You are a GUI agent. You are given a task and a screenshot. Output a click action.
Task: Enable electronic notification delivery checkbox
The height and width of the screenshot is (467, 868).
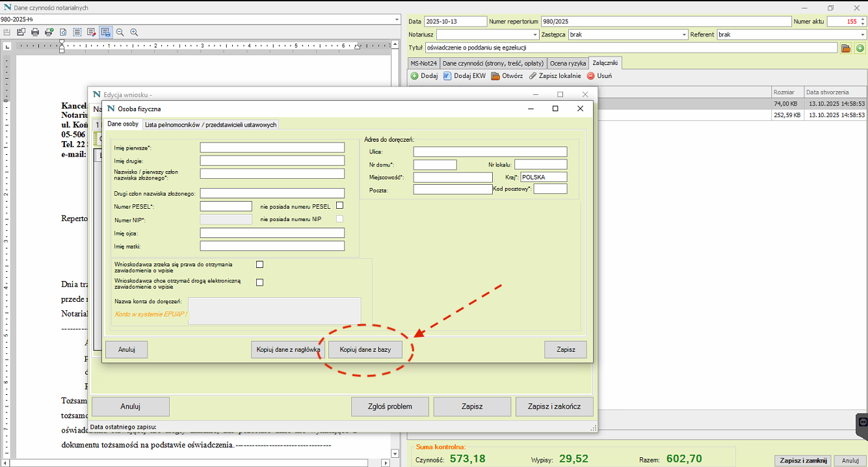[259, 282]
